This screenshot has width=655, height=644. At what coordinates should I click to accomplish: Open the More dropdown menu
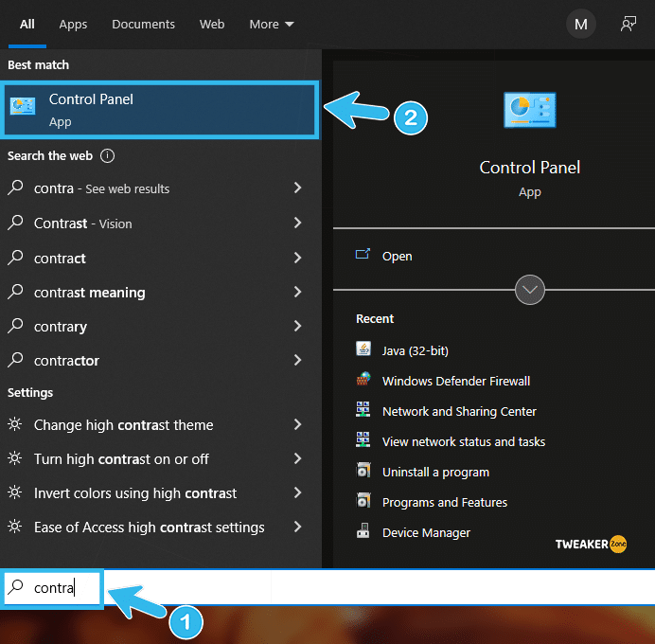(272, 25)
